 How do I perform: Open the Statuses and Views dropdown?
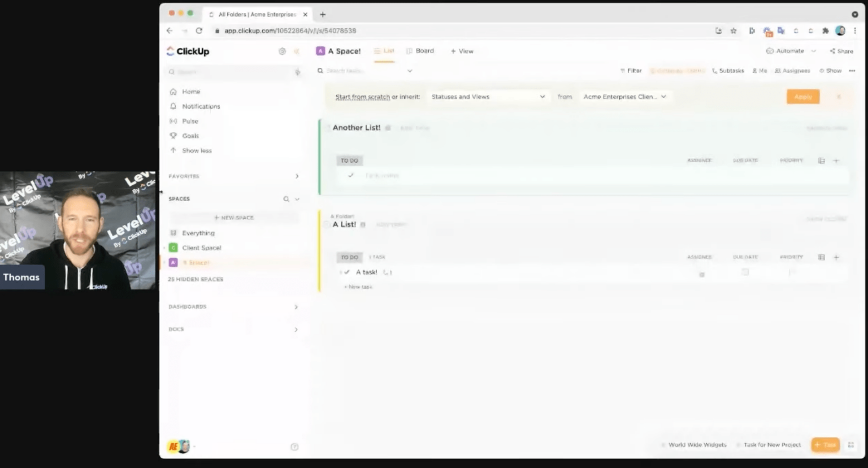[488, 97]
